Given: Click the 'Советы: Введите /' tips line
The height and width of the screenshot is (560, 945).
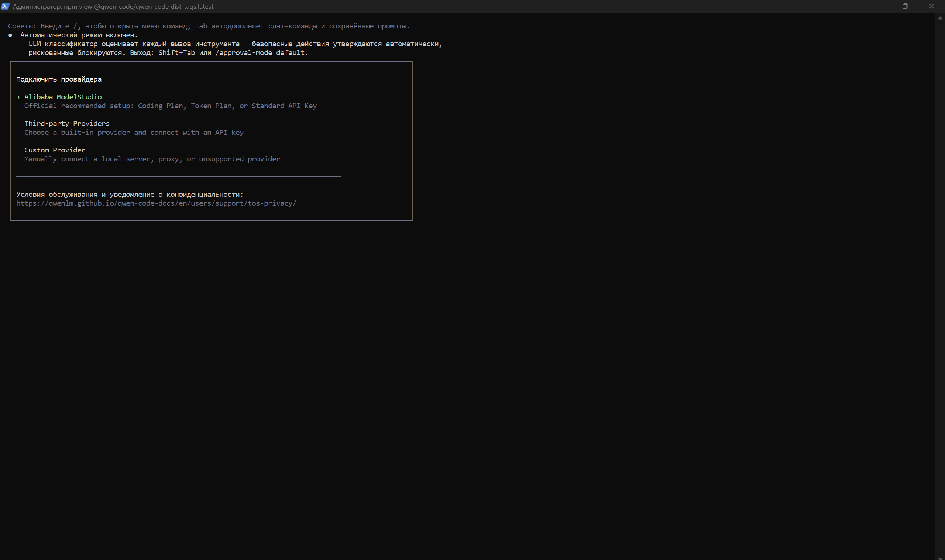Looking at the screenshot, I should pos(209,26).
